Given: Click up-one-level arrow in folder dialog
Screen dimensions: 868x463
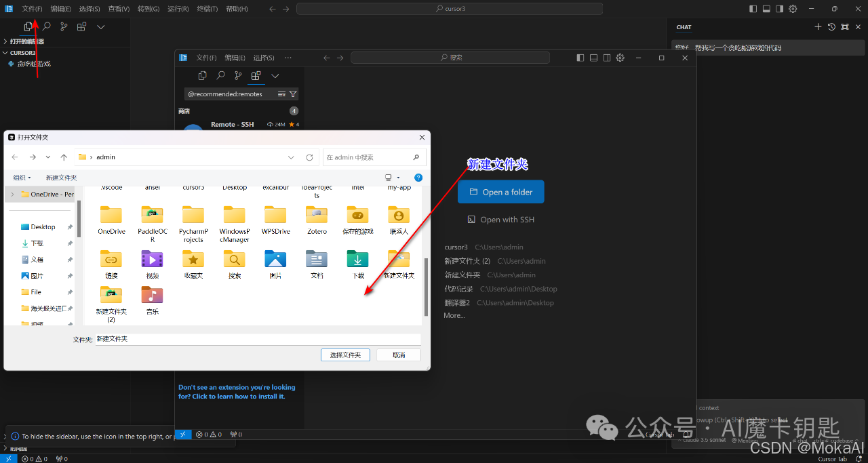Looking at the screenshot, I should pos(64,157).
